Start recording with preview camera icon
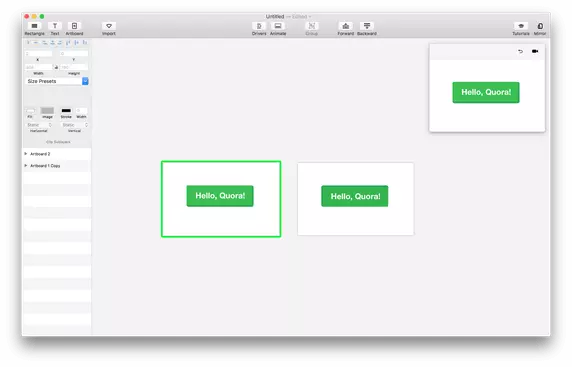Viewport: 572px width, 367px height. [x=535, y=51]
